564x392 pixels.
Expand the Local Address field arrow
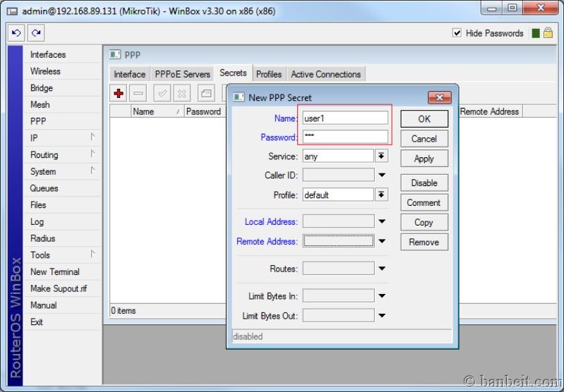click(x=382, y=221)
